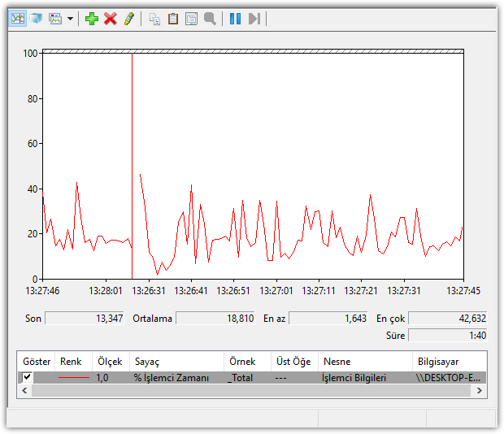Click the green plus Add counter icon
The height and width of the screenshot is (434, 504).
(x=92, y=19)
